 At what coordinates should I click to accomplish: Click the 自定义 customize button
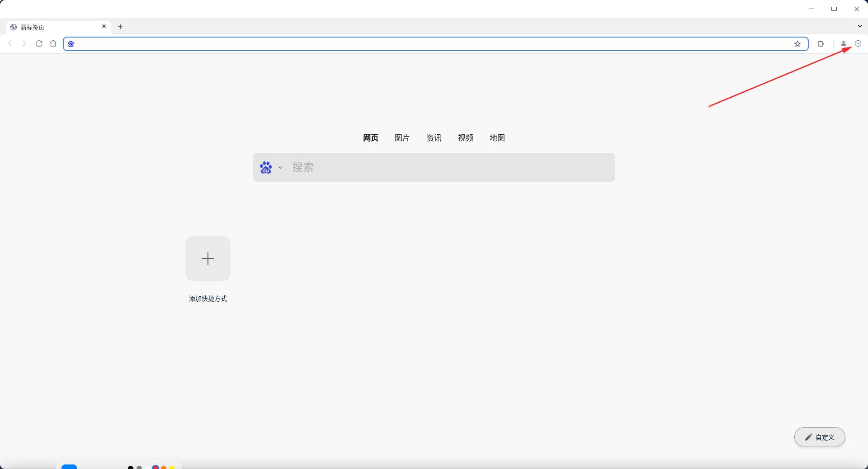coord(820,437)
